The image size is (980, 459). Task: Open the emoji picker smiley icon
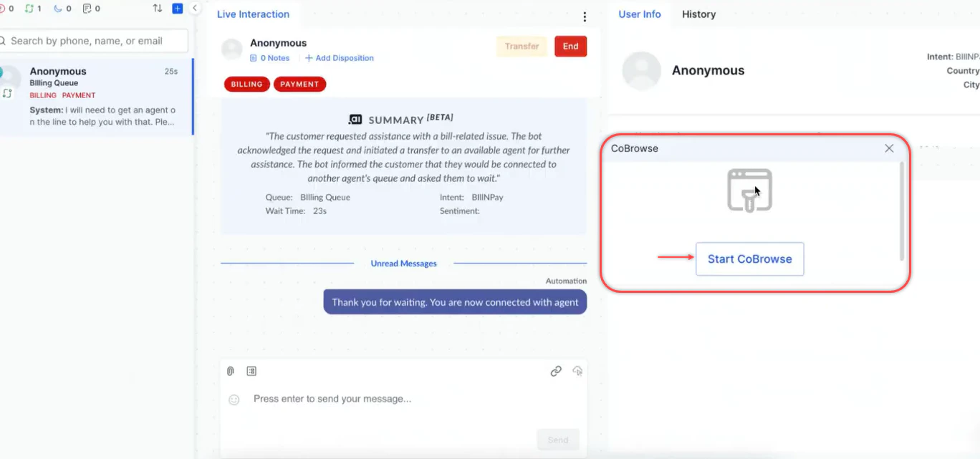[234, 400]
